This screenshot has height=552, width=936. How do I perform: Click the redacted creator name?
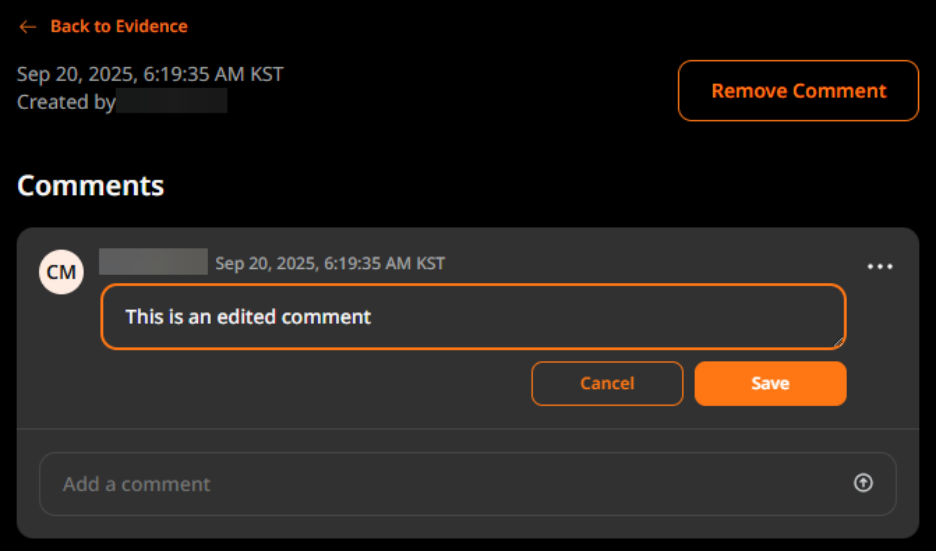pos(171,101)
